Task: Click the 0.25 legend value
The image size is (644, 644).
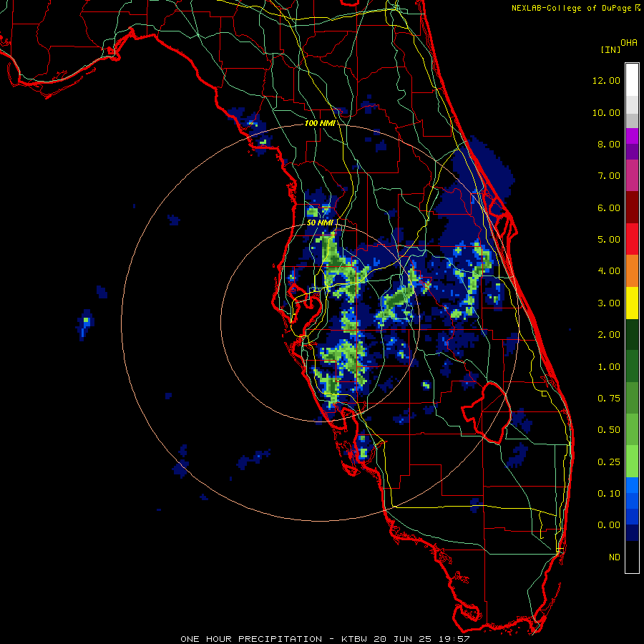Action: click(x=609, y=462)
